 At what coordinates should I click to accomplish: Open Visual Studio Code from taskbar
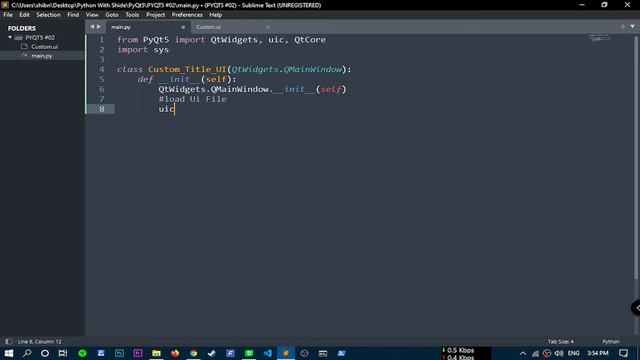(267, 353)
